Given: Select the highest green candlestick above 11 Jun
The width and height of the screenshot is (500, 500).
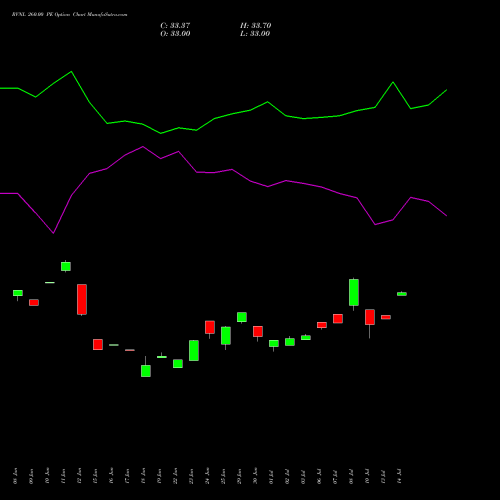Looking at the screenshot, I should (x=66, y=266).
